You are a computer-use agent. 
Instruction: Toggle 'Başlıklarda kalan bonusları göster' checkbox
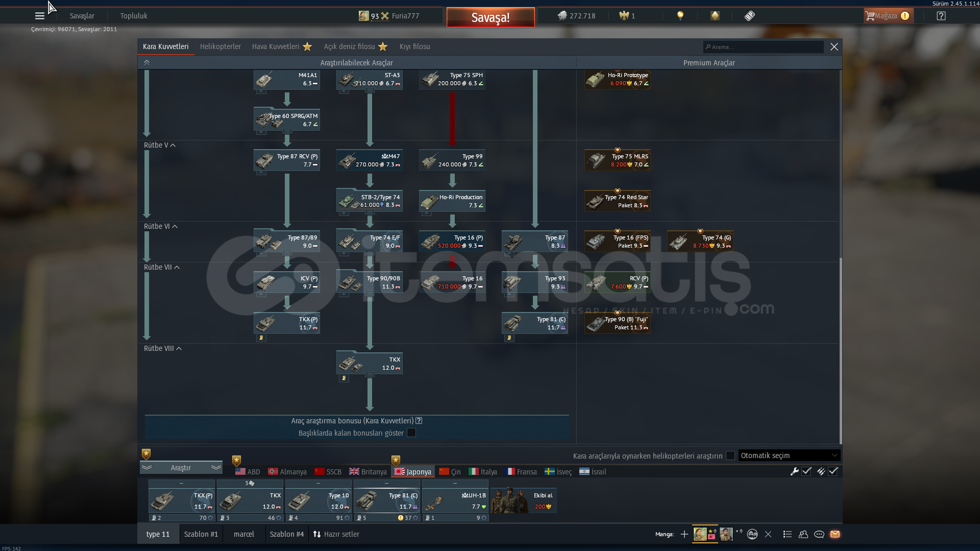click(411, 433)
